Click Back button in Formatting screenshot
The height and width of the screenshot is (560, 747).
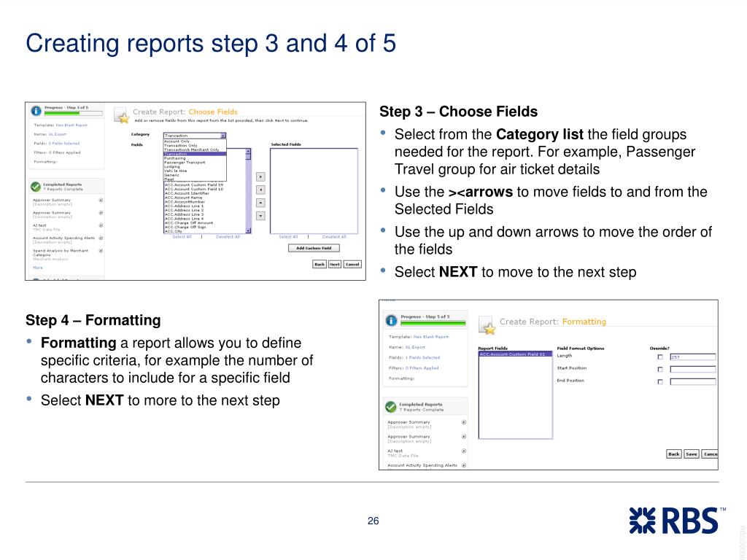[x=673, y=454]
